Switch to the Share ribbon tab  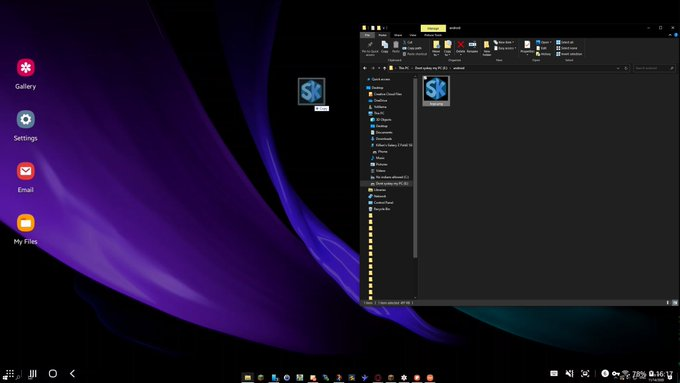coord(398,35)
